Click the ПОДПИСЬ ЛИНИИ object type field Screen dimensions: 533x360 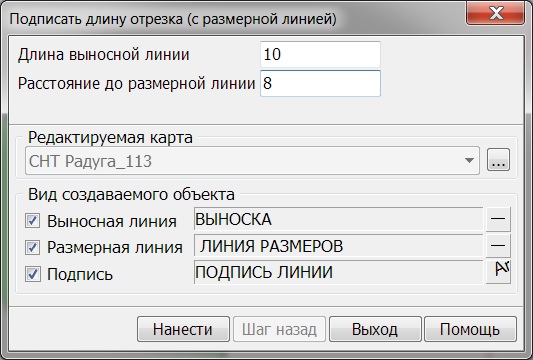pos(339,272)
